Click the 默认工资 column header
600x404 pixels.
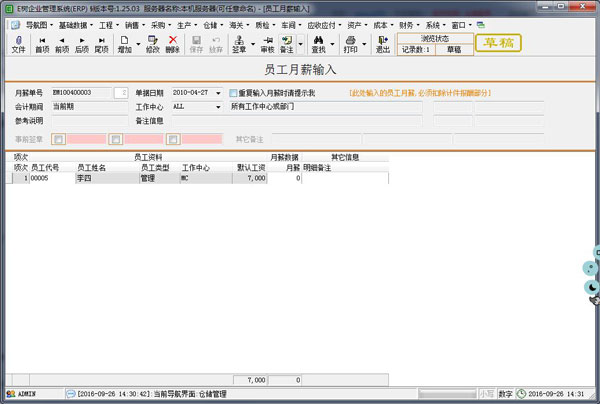(x=251, y=168)
